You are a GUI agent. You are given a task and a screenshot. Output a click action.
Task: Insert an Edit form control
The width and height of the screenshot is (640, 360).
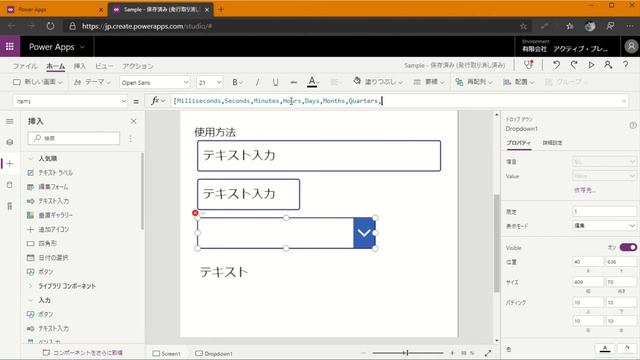[47, 187]
